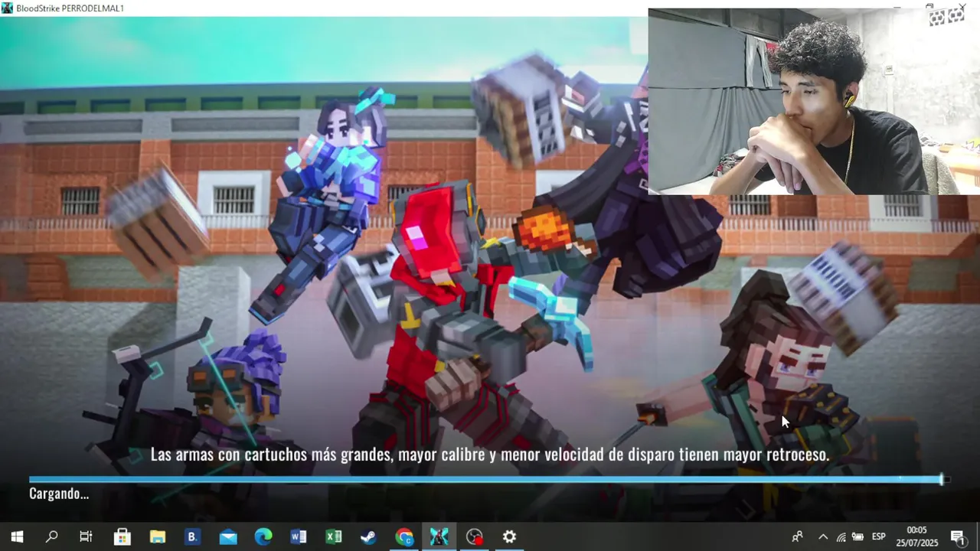
Task: Open Task View on the taskbar
Action: [x=86, y=537]
